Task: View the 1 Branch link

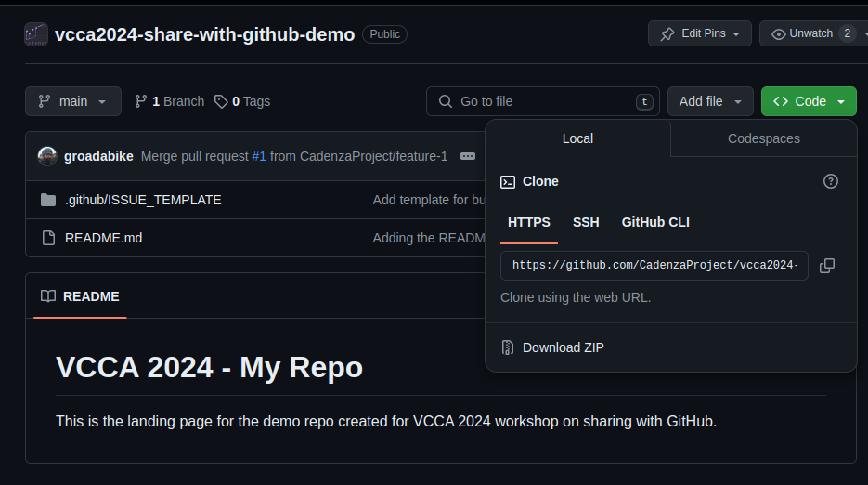Action: 169,101
